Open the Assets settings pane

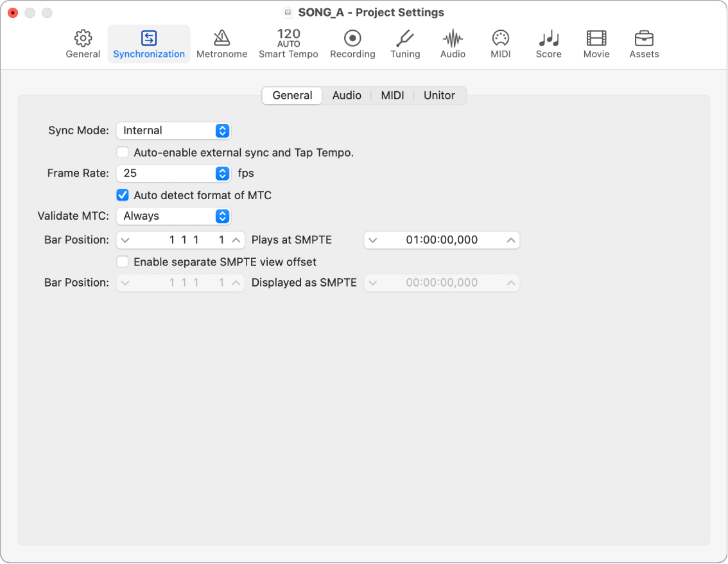point(644,44)
